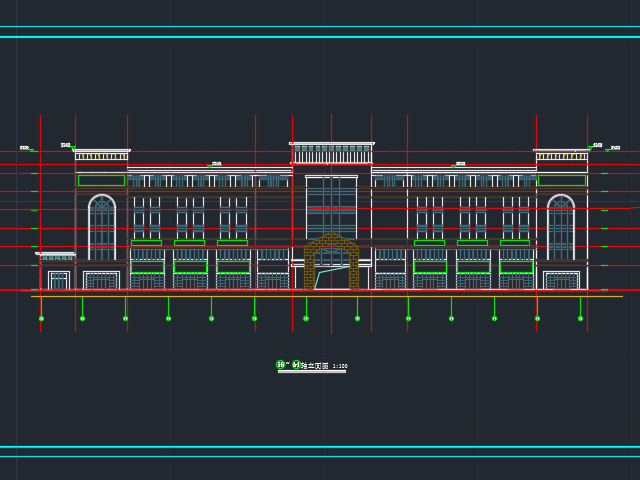Select the far-left small annex door

click(x=59, y=281)
